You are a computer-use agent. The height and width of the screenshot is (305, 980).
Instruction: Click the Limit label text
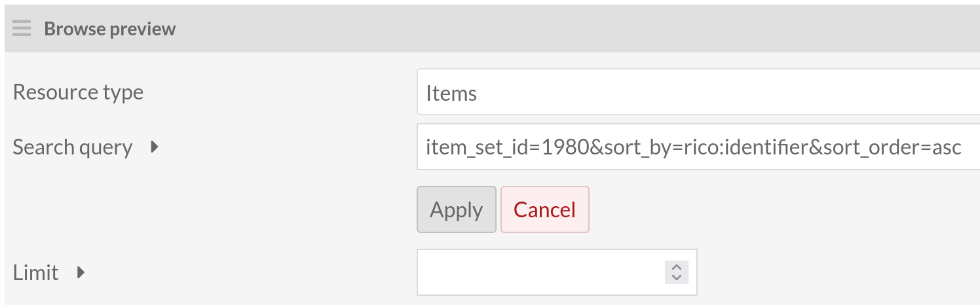(36, 272)
